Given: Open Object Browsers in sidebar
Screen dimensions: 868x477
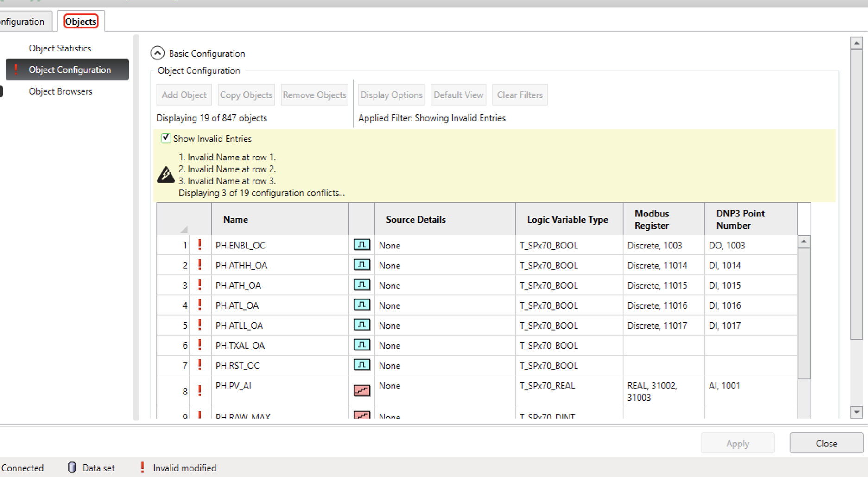Looking at the screenshot, I should click(x=60, y=91).
